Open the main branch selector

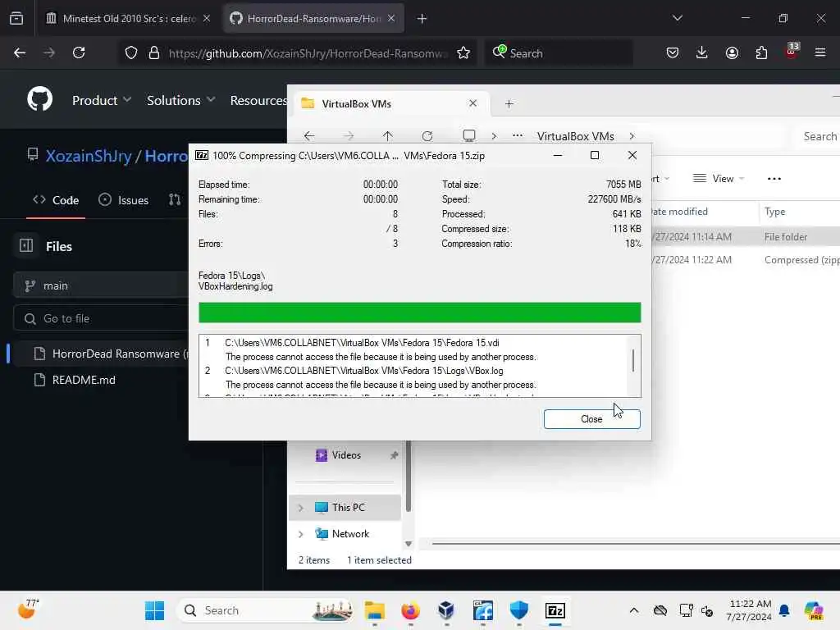pyautogui.click(x=101, y=285)
